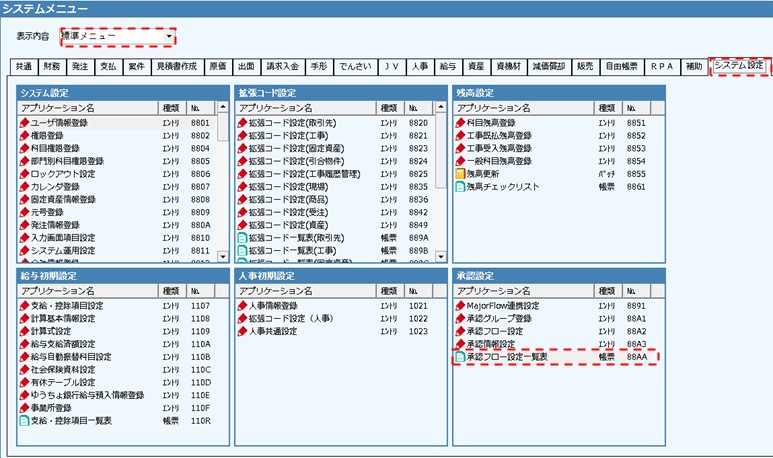Click the red icon beside ユーザ情報登録

tap(25, 122)
